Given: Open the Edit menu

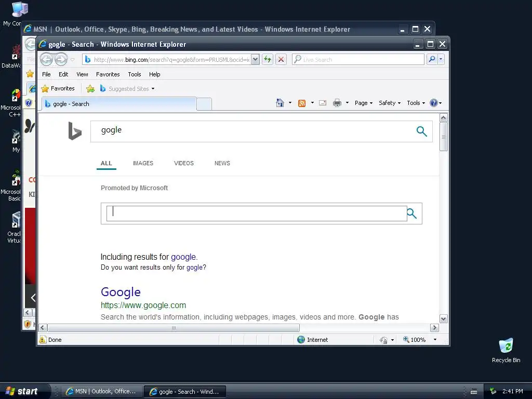Looking at the screenshot, I should (63, 74).
